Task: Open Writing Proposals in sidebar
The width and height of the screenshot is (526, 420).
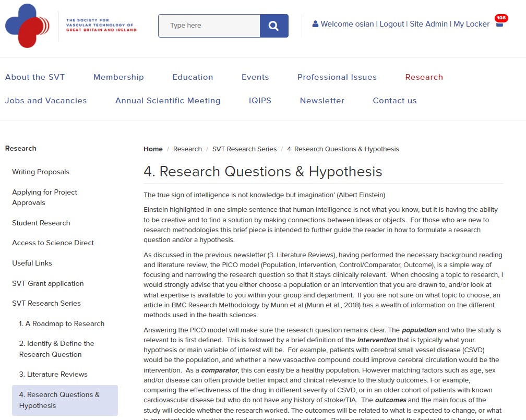Action: tap(41, 172)
